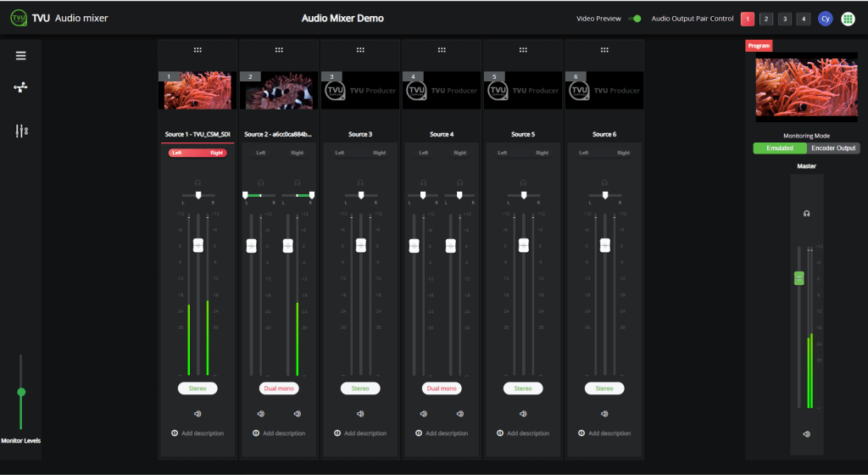868x475 pixels.
Task: Select Audio Output Pair 2
Action: coord(765,19)
